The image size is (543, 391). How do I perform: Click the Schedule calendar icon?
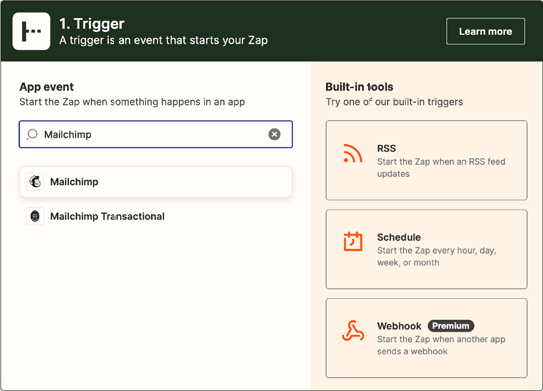point(353,241)
